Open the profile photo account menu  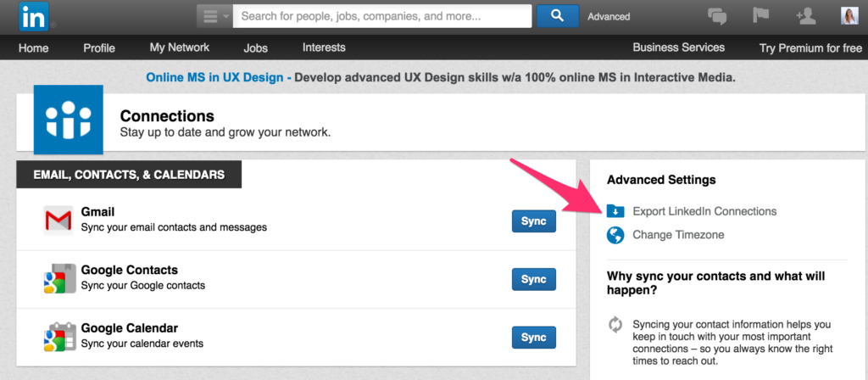coord(849,16)
